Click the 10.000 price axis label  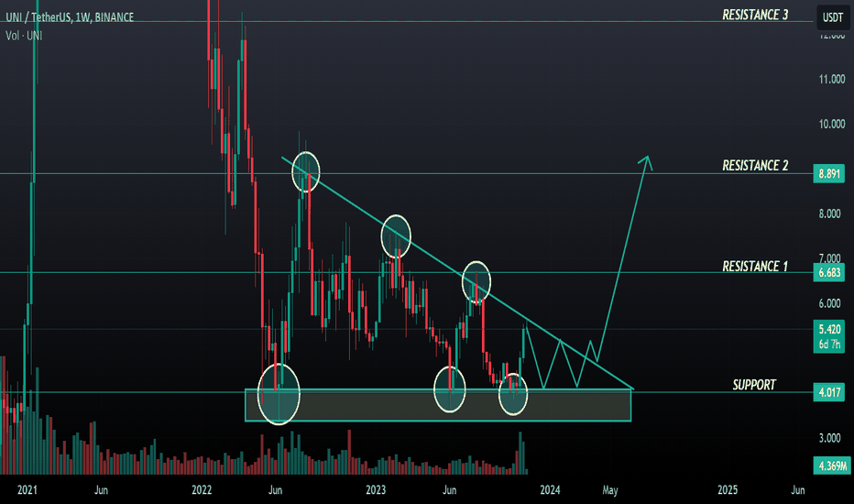tap(832, 125)
